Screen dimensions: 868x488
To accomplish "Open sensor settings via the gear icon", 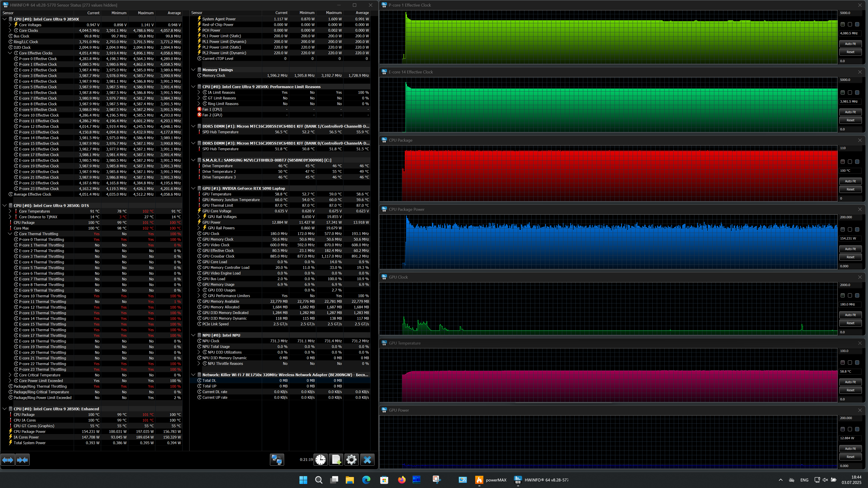I will tap(351, 460).
